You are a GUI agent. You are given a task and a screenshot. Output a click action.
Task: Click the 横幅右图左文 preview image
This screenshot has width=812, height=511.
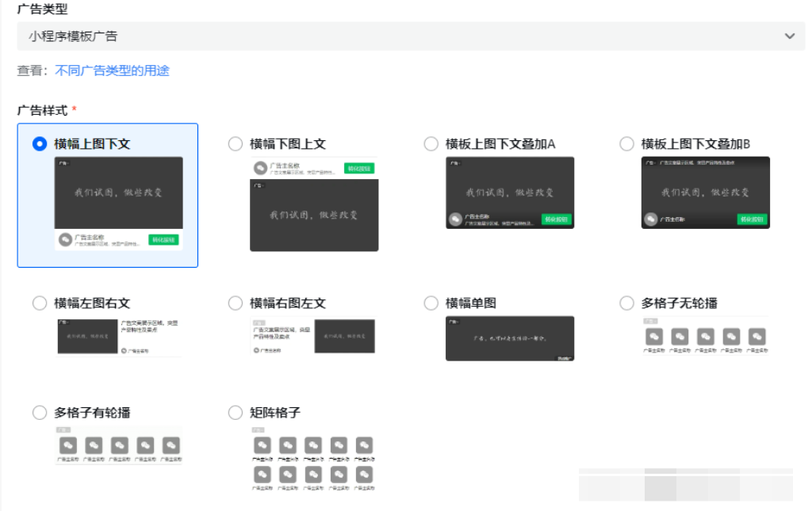click(x=312, y=336)
